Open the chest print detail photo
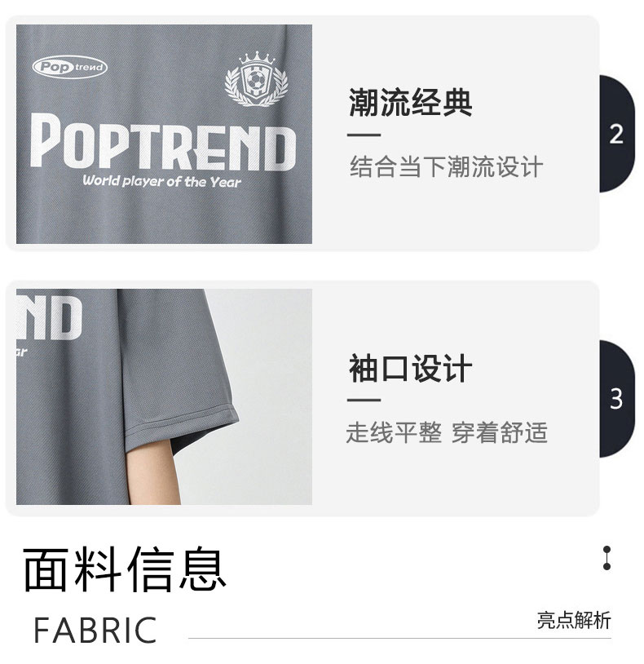The width and height of the screenshot is (644, 664). [164, 134]
